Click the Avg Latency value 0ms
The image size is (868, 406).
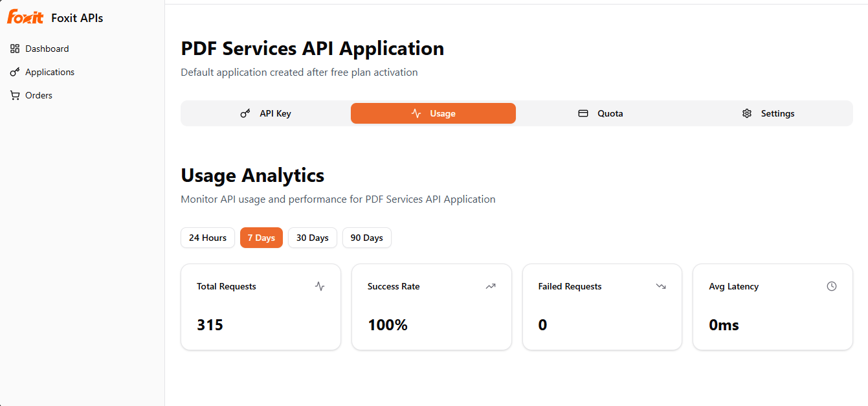(724, 325)
